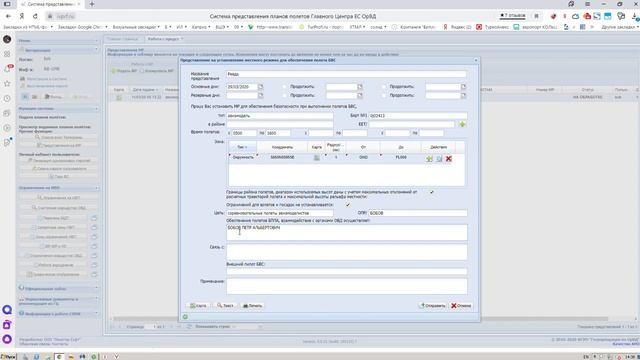Open the play icon in browser sidebar
Viewport: 640px width, 360px height.
[7, 128]
